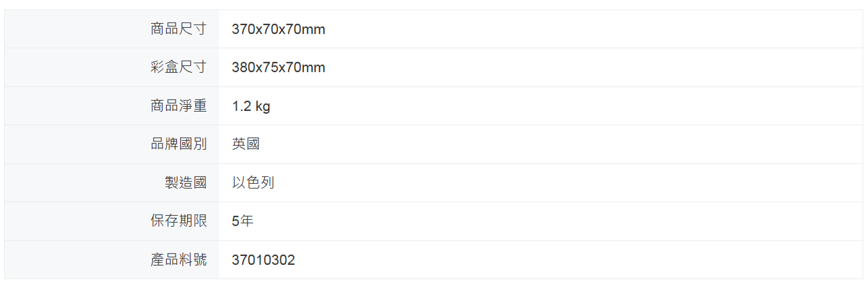Select the 380x75x70mm box size value
Image resolution: width=868 pixels, height=286 pixels.
click(278, 67)
